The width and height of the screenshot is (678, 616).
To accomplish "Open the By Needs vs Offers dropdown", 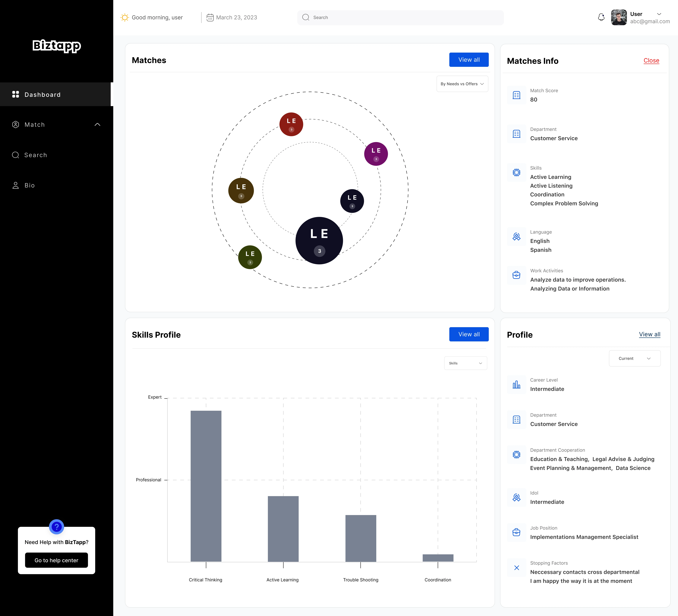I will click(462, 84).
